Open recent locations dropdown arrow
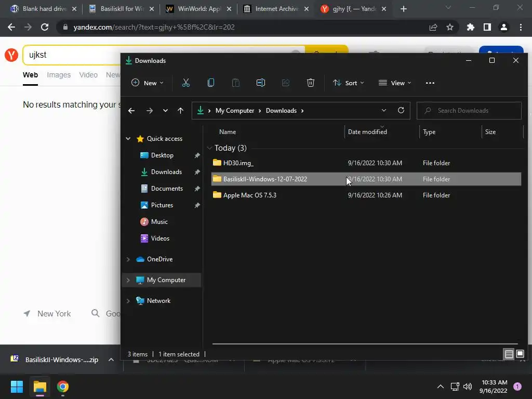532x399 pixels. pyautogui.click(x=165, y=111)
